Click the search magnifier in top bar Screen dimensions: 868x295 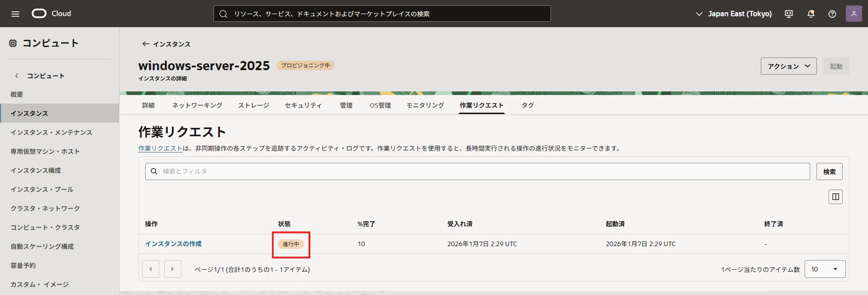point(223,14)
